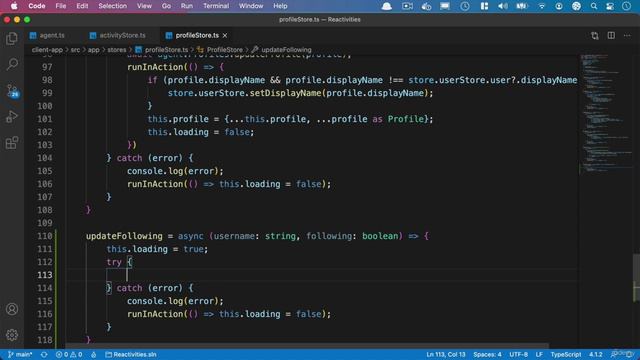The image size is (640, 360).
Task: Open the Run and Debug view
Action: [x=12, y=117]
